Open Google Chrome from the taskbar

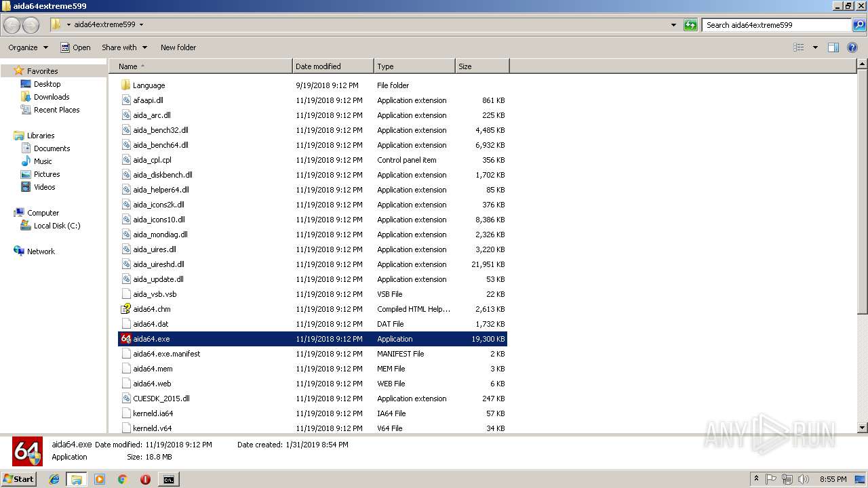click(x=122, y=479)
